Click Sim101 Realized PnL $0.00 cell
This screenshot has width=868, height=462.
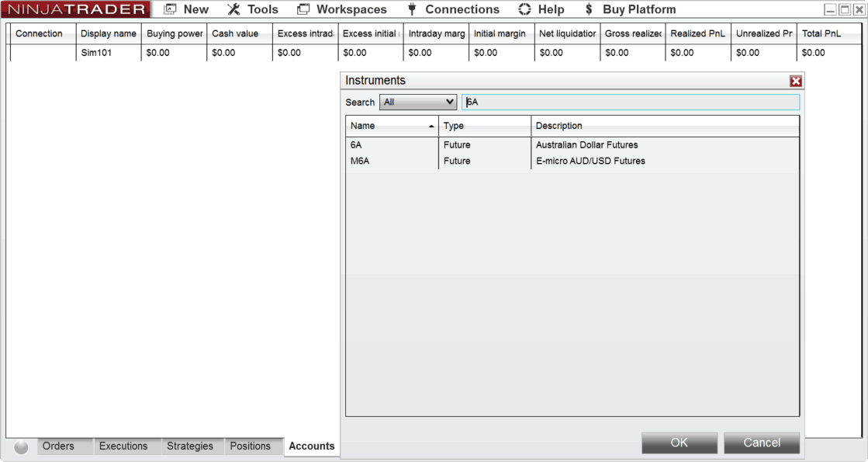[x=698, y=53]
